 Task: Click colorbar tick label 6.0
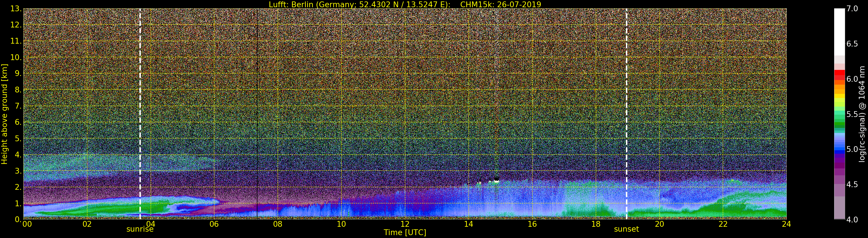pos(852,79)
